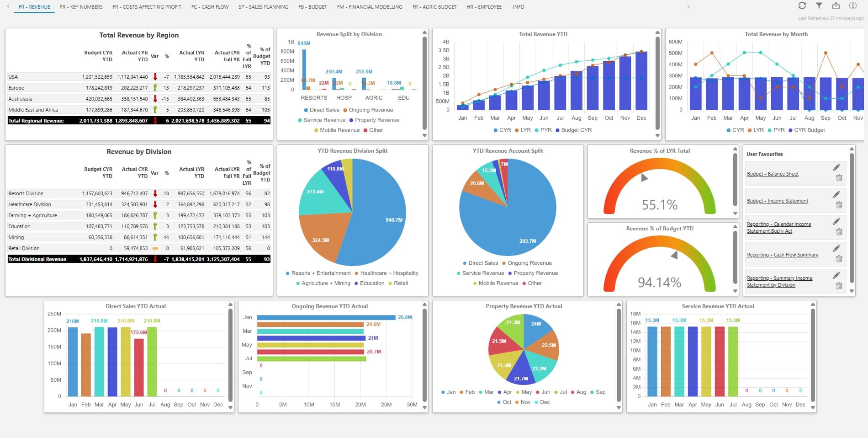Delete Reporting - Summary Income Statement favourite
This screenshot has height=438, width=868.
tap(839, 286)
